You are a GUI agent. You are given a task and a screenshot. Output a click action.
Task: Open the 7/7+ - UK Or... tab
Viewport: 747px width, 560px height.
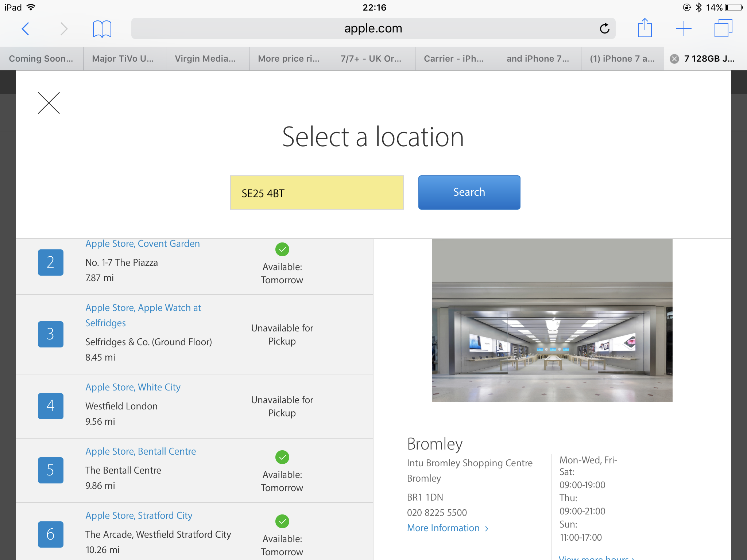point(373,59)
